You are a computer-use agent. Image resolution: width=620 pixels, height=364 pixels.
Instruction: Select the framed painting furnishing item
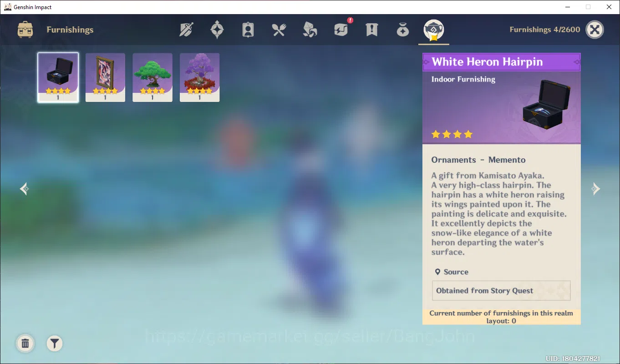[105, 77]
